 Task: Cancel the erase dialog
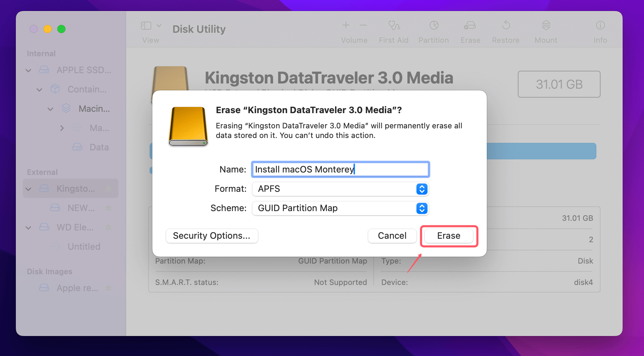coord(392,236)
